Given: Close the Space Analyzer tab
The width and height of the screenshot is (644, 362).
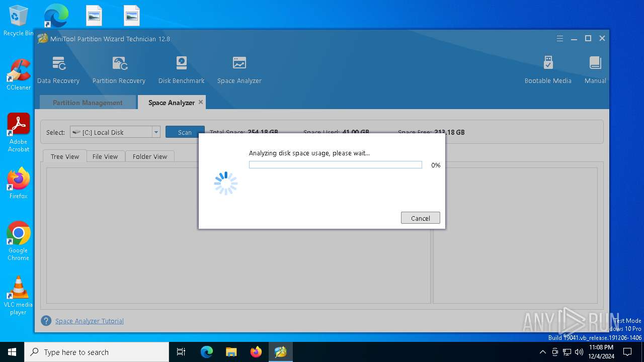Looking at the screenshot, I should pyautogui.click(x=201, y=102).
